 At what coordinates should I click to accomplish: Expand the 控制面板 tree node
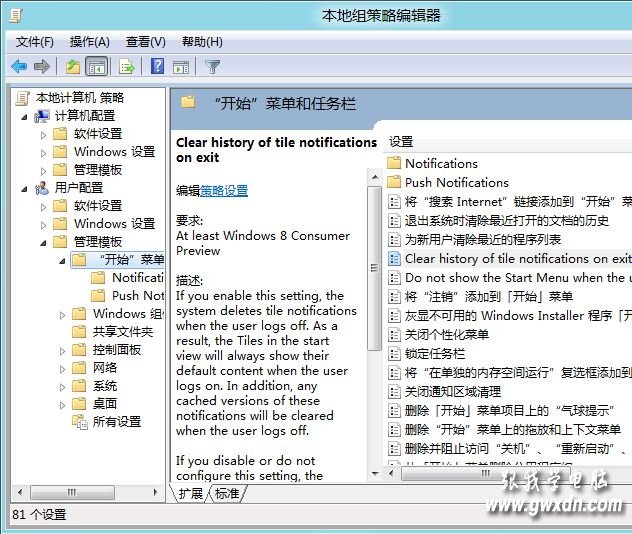point(62,351)
